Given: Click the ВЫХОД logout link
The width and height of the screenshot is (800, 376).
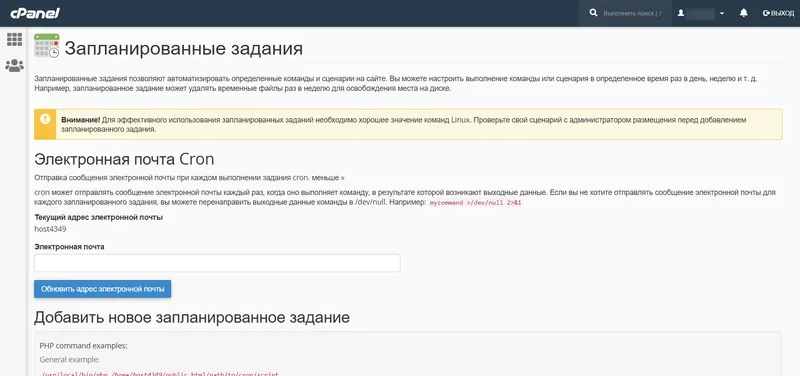Looking at the screenshot, I should [778, 13].
